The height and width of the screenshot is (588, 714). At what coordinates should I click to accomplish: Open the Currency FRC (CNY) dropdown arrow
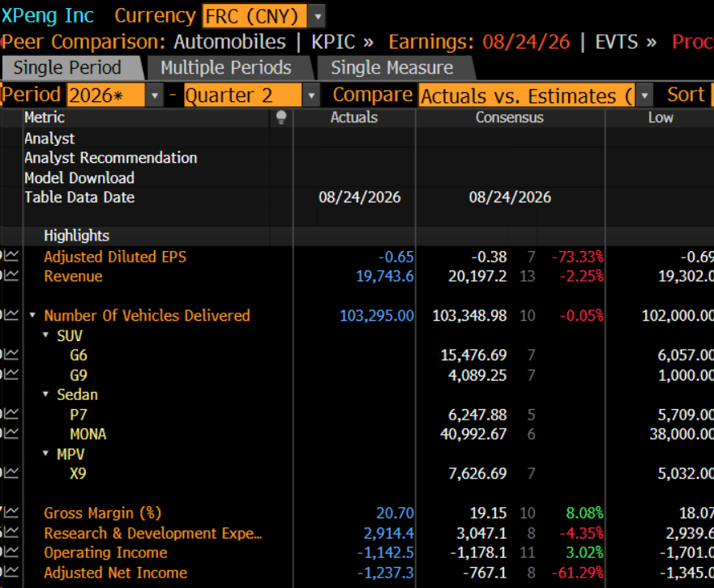(318, 17)
